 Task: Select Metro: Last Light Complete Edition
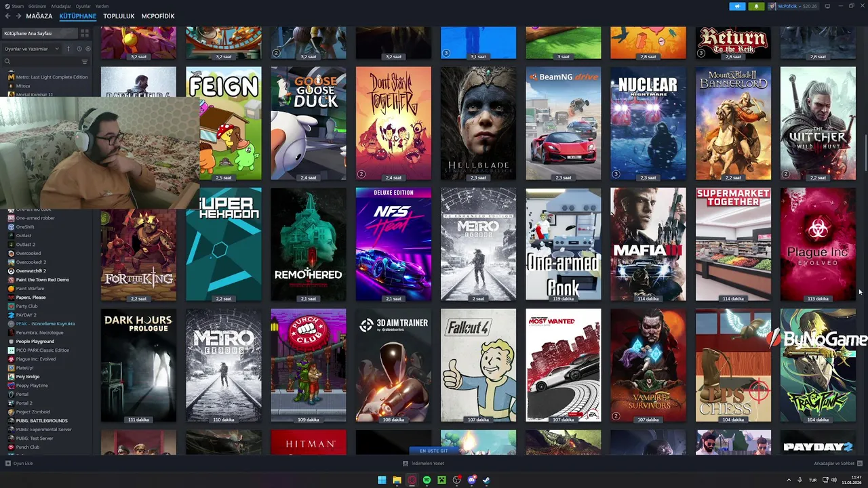tap(47, 77)
